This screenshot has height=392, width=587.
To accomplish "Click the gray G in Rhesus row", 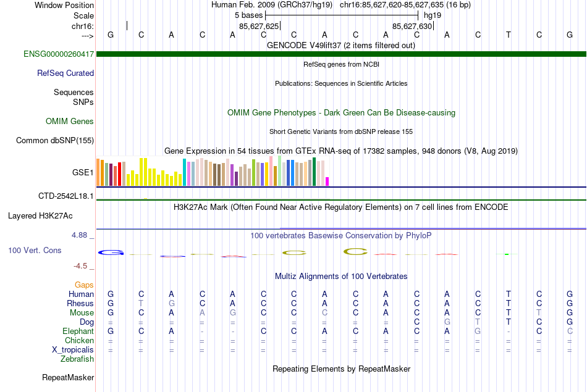I will pos(171,303).
